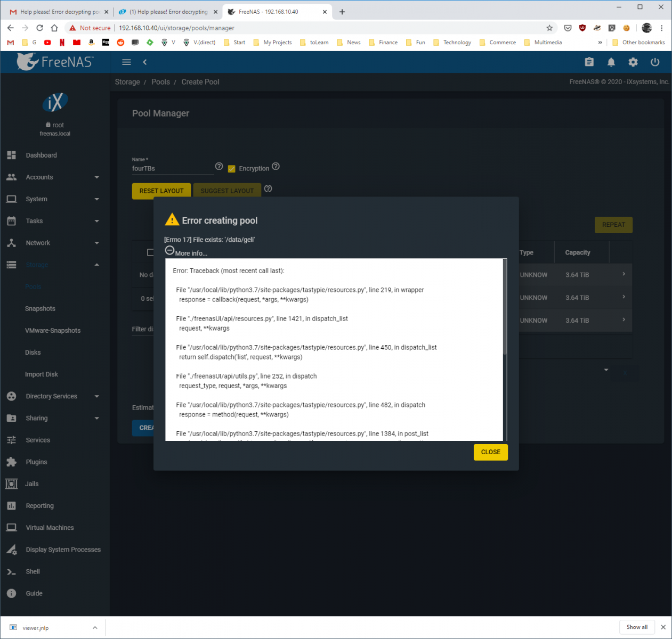Open a new browser tab
The height and width of the screenshot is (639, 672).
pyautogui.click(x=342, y=12)
